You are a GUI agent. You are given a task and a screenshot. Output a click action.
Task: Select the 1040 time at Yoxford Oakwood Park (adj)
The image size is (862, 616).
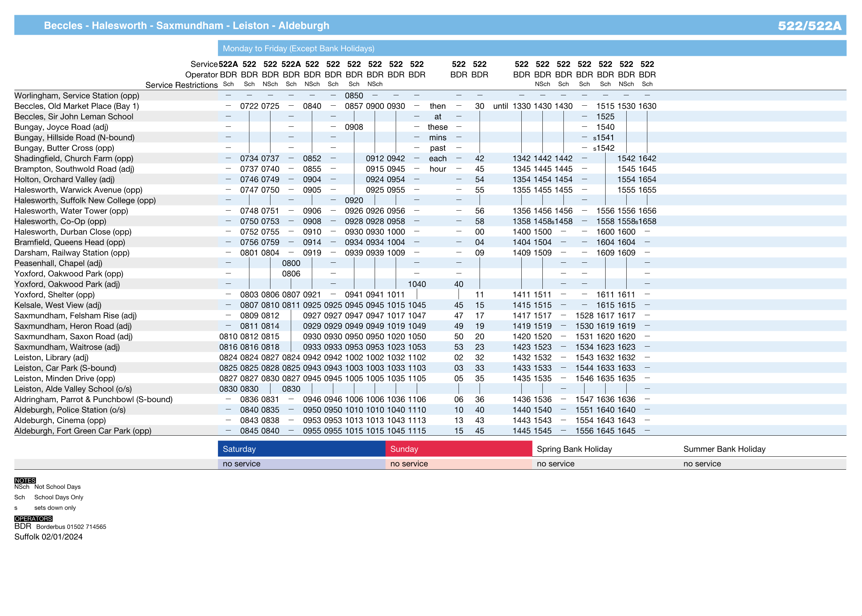tap(417, 284)
